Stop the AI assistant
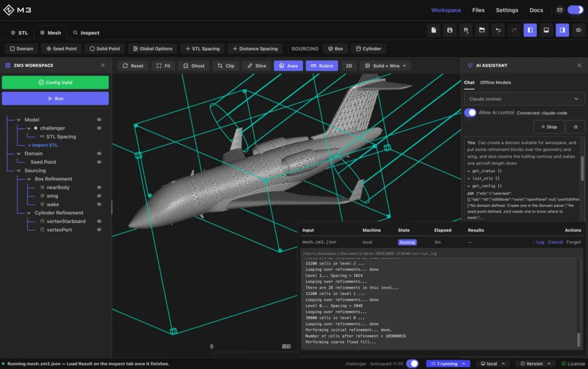 (x=548, y=127)
